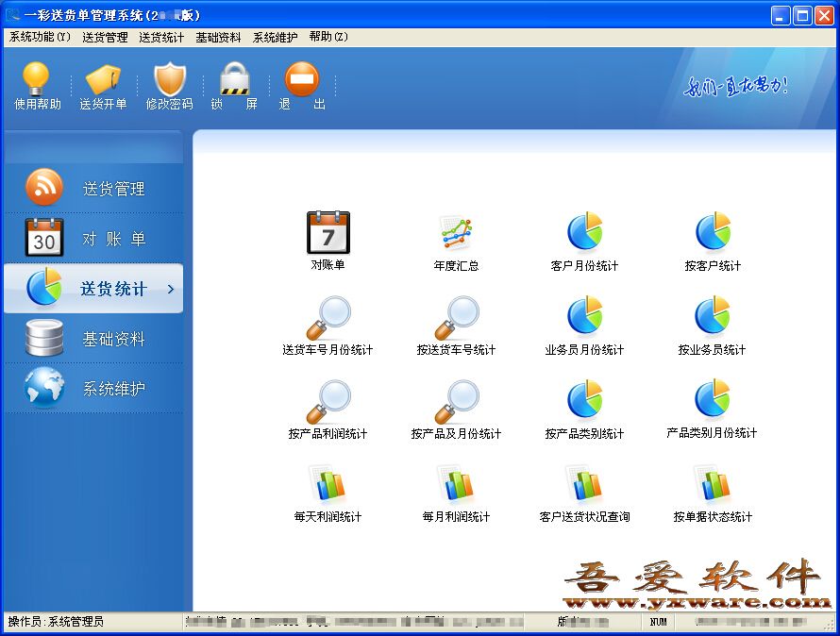Open 修改密码 shield toolbar icon

coord(170,80)
